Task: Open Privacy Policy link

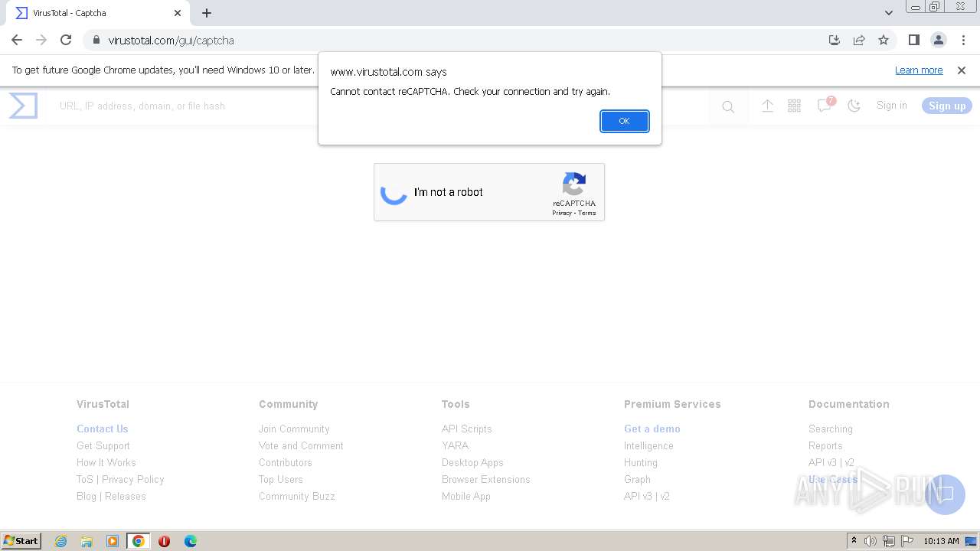Action: [x=133, y=480]
